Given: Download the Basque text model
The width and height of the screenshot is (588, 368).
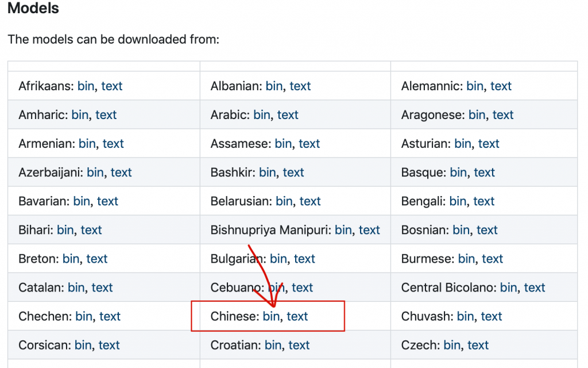Looking at the screenshot, I should click(485, 172).
